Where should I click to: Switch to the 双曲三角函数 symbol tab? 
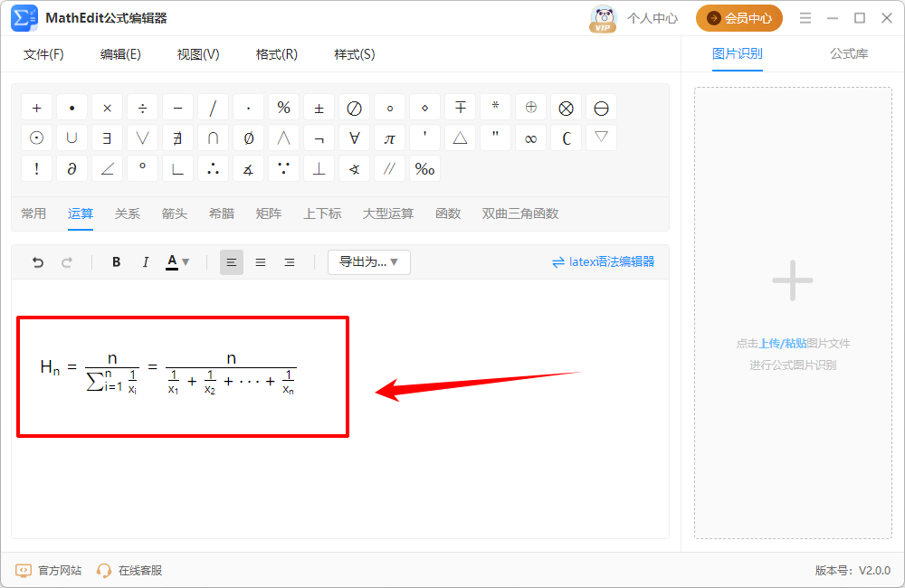[x=520, y=214]
